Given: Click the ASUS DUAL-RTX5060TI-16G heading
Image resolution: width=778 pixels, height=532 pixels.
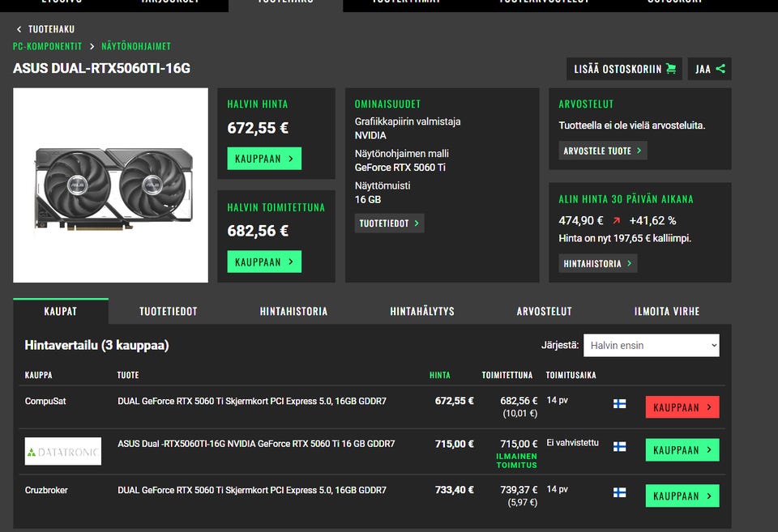Looking at the screenshot, I should point(102,68).
